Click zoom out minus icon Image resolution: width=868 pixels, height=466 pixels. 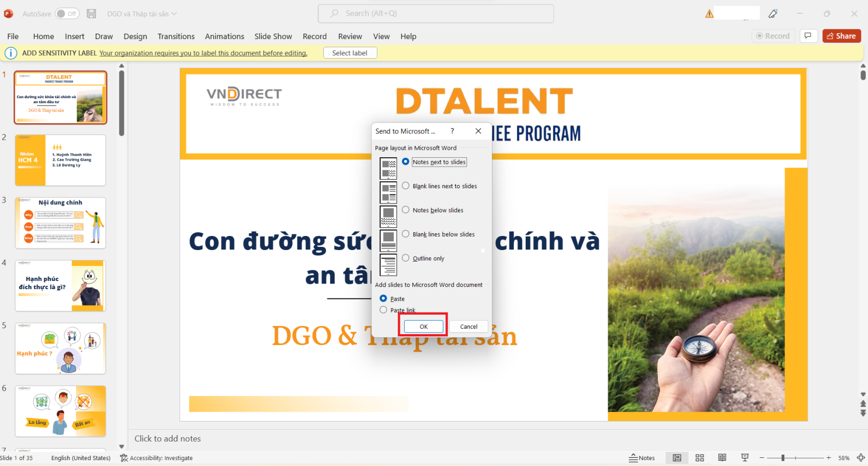762,458
